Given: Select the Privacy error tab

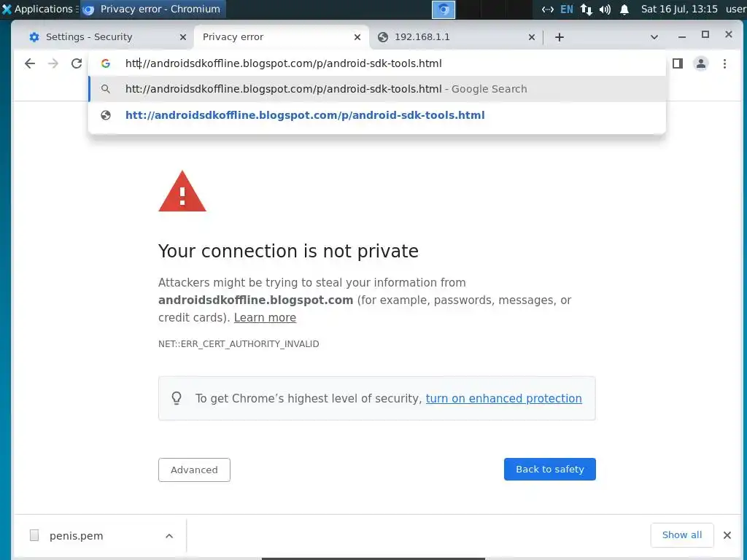Looking at the screenshot, I should pyautogui.click(x=281, y=37).
